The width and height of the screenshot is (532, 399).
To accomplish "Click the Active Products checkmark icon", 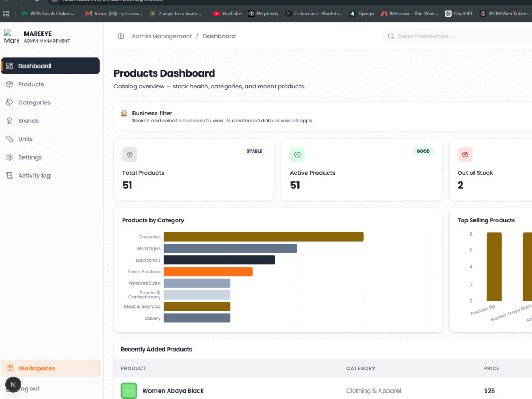I will [297, 155].
